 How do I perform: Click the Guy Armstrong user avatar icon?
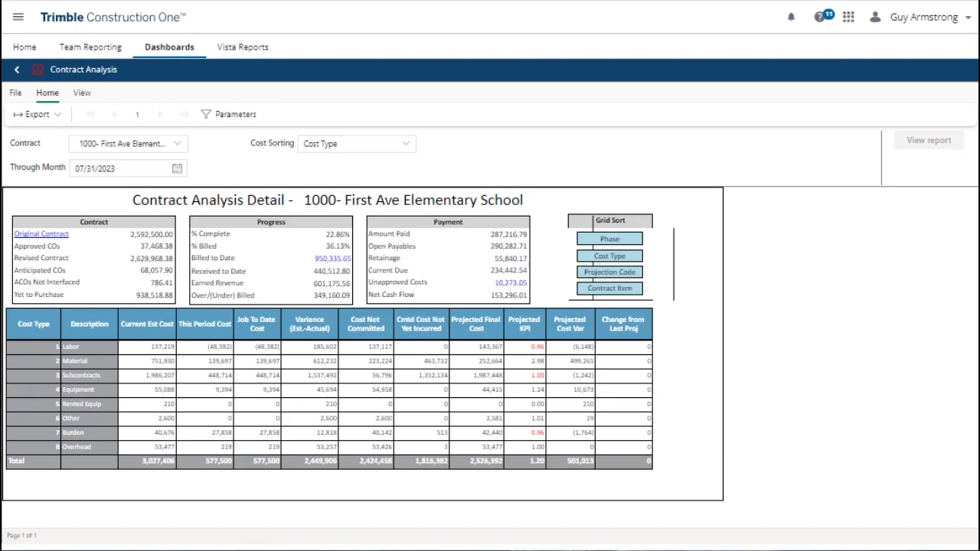(875, 17)
